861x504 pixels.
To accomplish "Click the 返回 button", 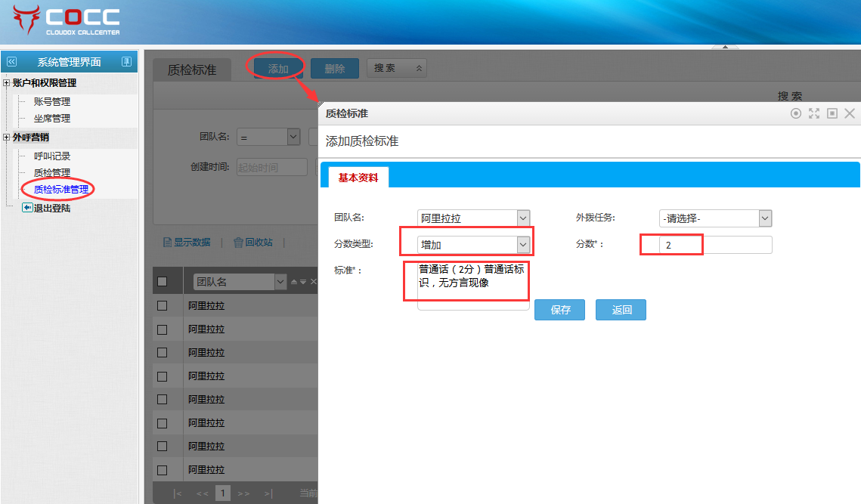I will (x=621, y=310).
